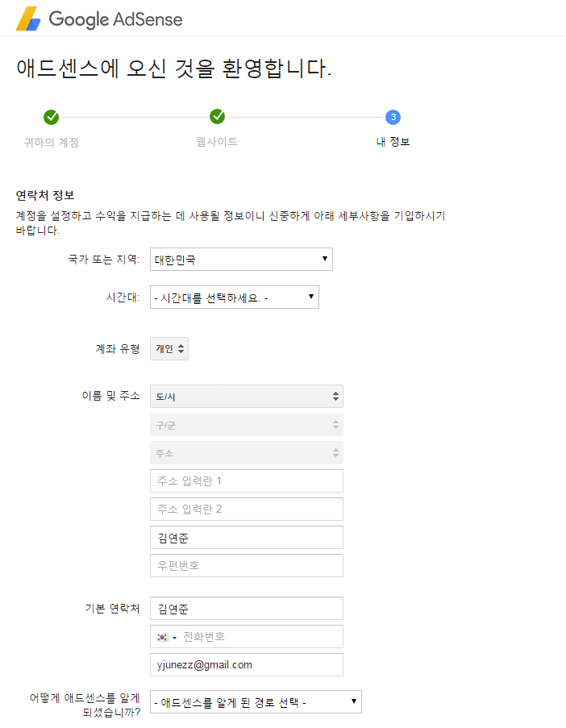The image size is (566, 728).
Task: Click the 어떻게 애드센스를 알게 되셨습니까? label
Action: pos(85,705)
